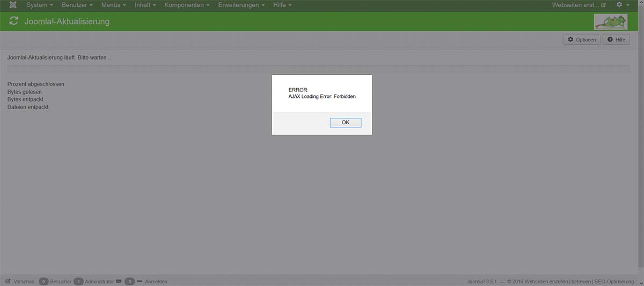This screenshot has width=644, height=286.
Task: Open the Komponenten menu
Action: pyautogui.click(x=187, y=5)
